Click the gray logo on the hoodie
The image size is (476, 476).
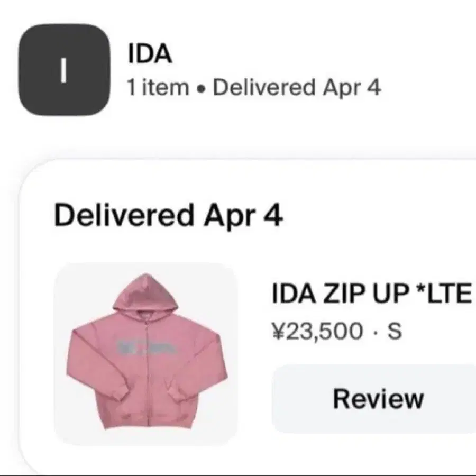pos(146,346)
